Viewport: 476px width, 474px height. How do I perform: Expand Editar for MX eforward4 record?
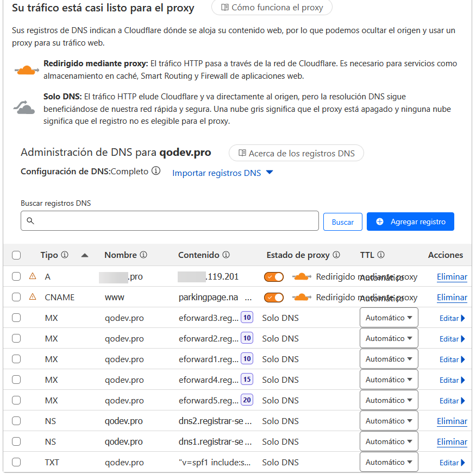(x=452, y=380)
